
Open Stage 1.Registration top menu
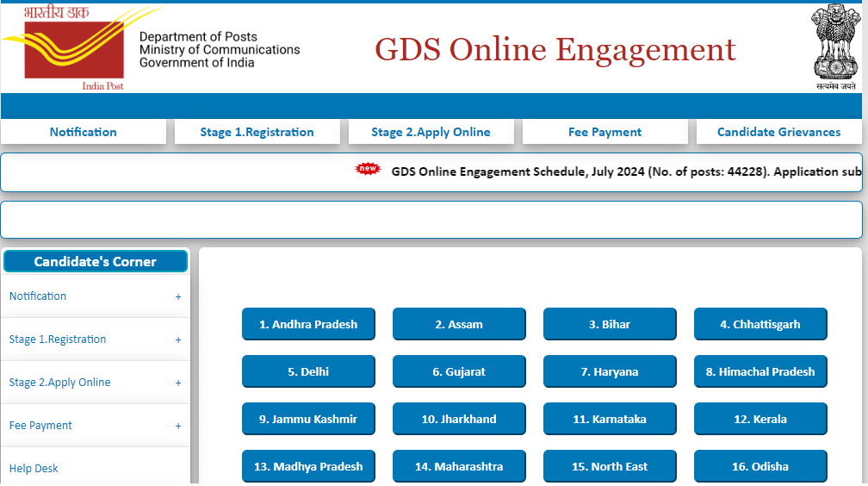pyautogui.click(x=257, y=132)
